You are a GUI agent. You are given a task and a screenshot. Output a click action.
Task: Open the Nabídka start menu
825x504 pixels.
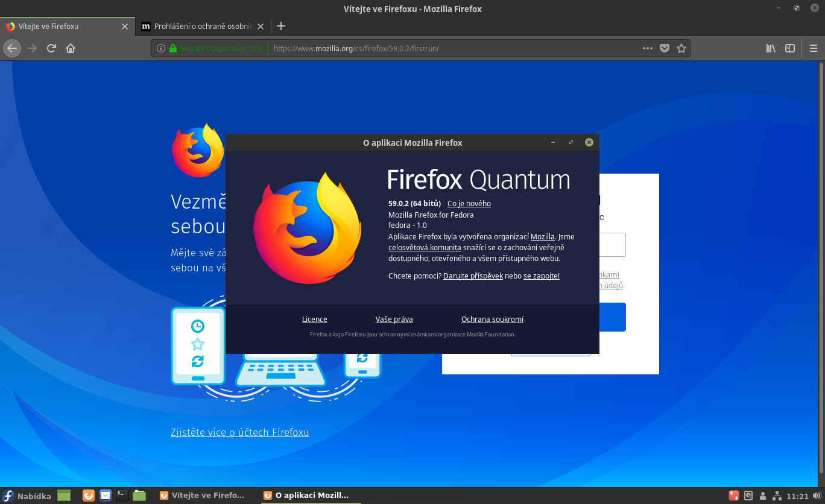pos(27,496)
